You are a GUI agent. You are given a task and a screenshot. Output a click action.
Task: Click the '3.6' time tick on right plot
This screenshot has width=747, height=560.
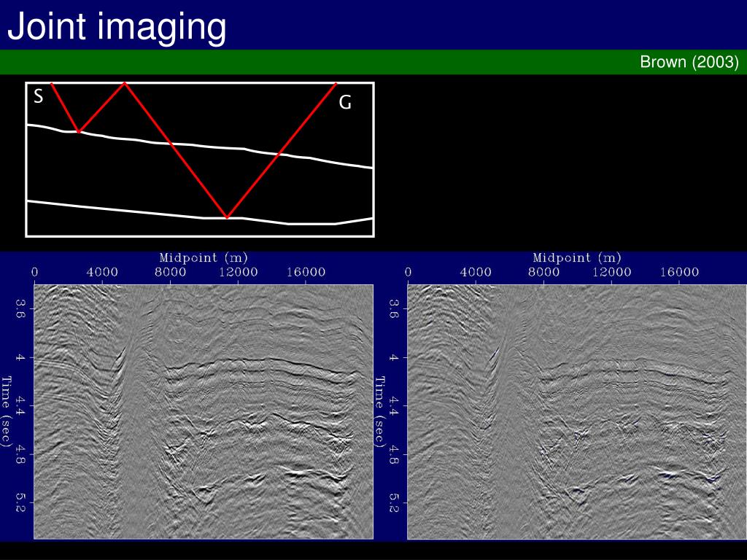[x=394, y=309]
